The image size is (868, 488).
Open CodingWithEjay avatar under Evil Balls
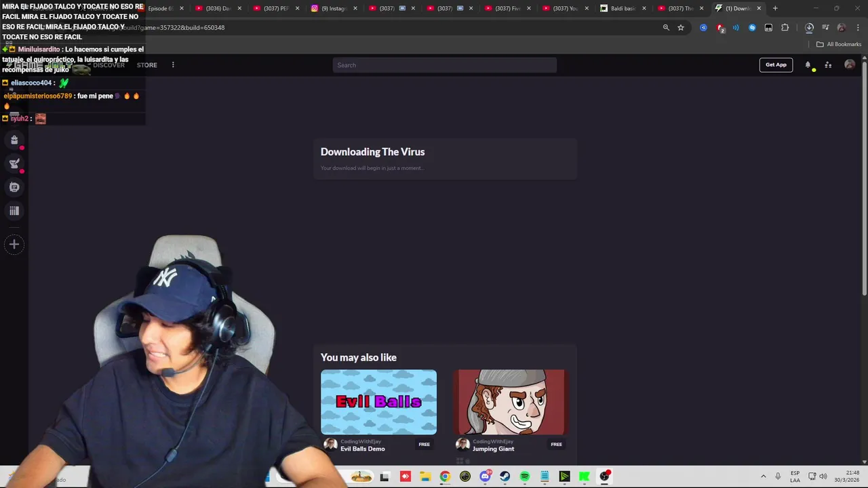tap(330, 445)
